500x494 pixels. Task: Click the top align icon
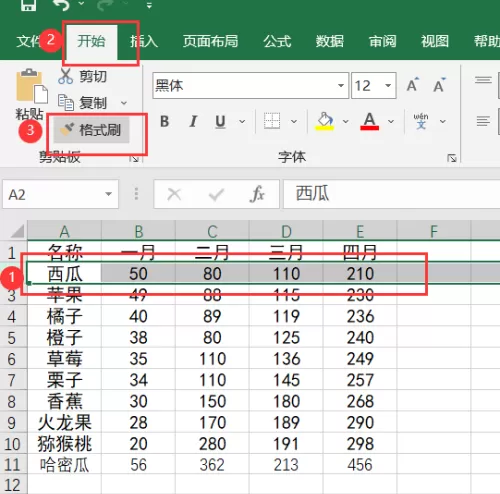pyautogui.click(x=483, y=80)
